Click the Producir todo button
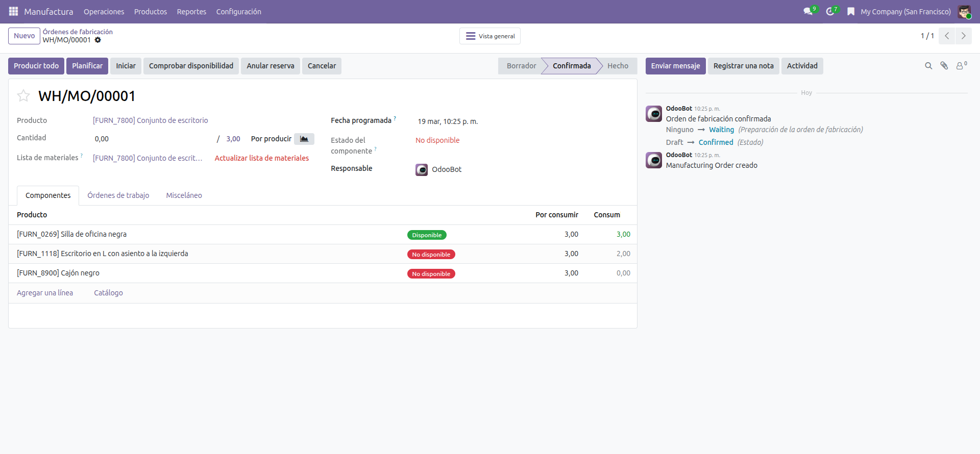 [36, 66]
